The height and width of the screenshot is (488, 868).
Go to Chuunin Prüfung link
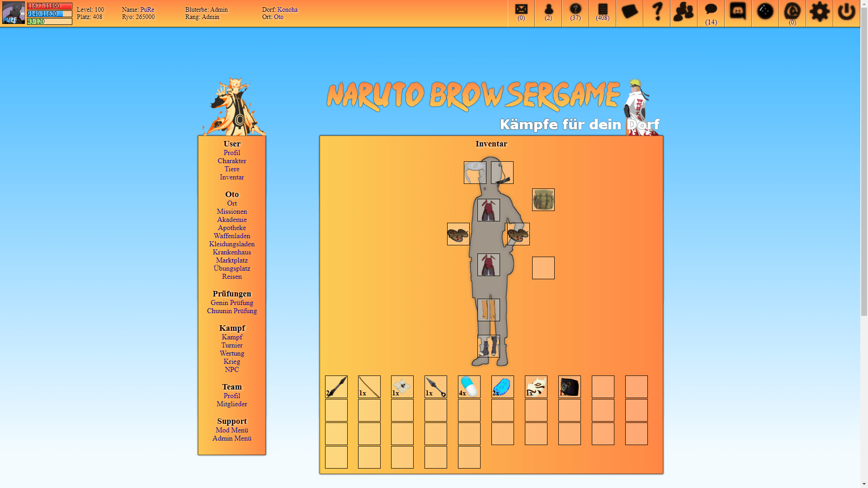(232, 311)
